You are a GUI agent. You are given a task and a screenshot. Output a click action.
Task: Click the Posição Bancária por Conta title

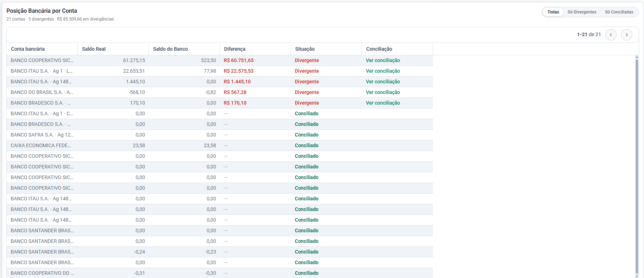[x=42, y=11]
